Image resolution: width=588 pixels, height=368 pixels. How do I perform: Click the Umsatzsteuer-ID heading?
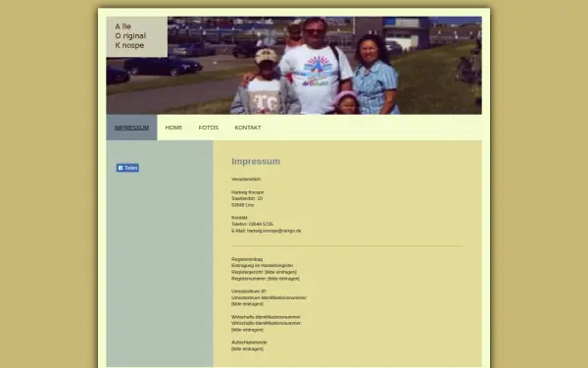[x=249, y=291]
